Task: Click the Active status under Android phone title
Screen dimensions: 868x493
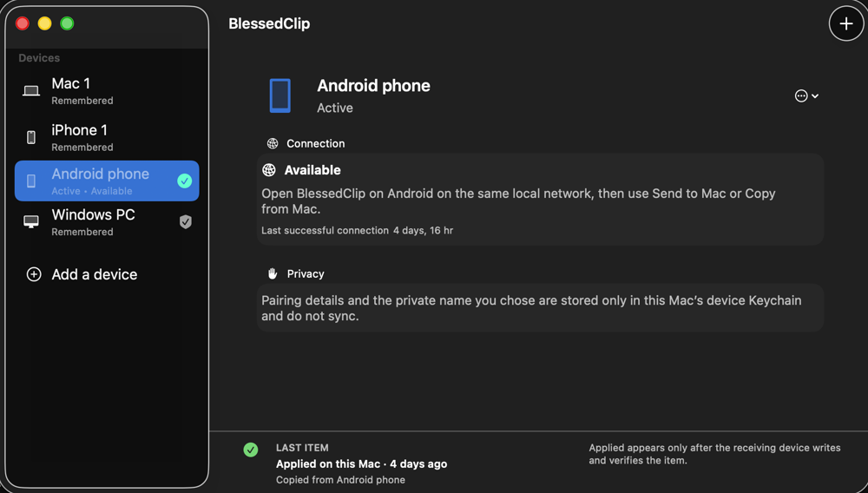Action: coord(335,108)
